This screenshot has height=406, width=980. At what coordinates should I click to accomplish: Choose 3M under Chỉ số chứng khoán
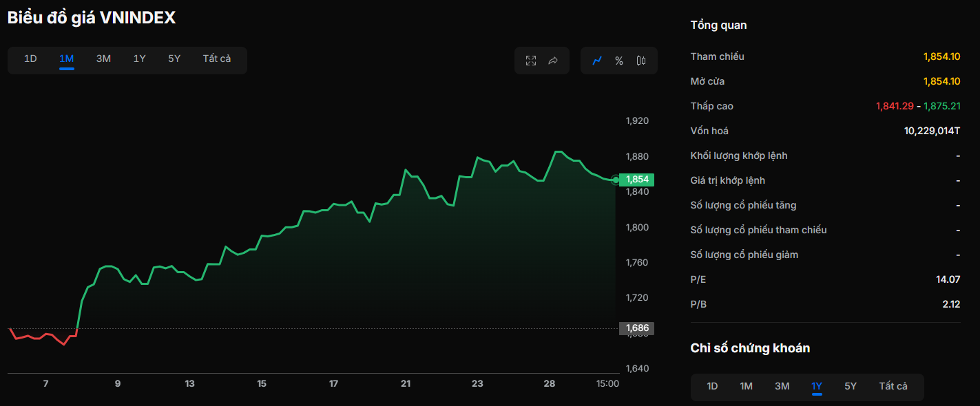[782, 387]
